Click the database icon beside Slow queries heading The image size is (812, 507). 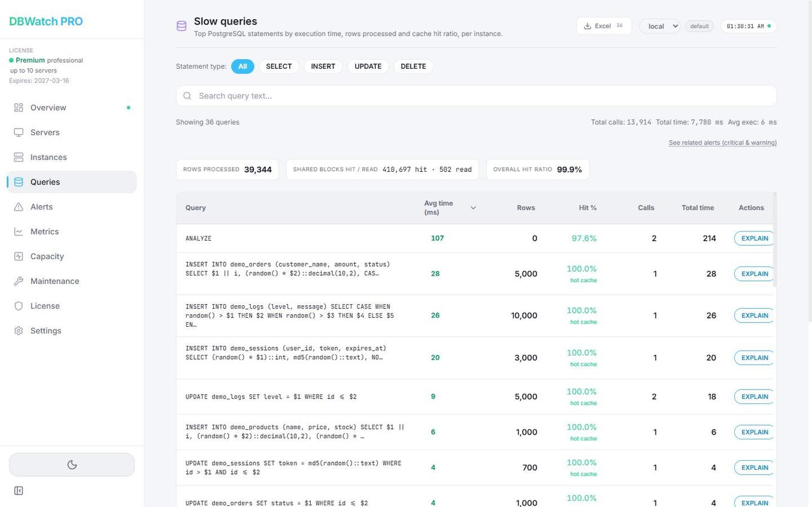click(x=181, y=26)
